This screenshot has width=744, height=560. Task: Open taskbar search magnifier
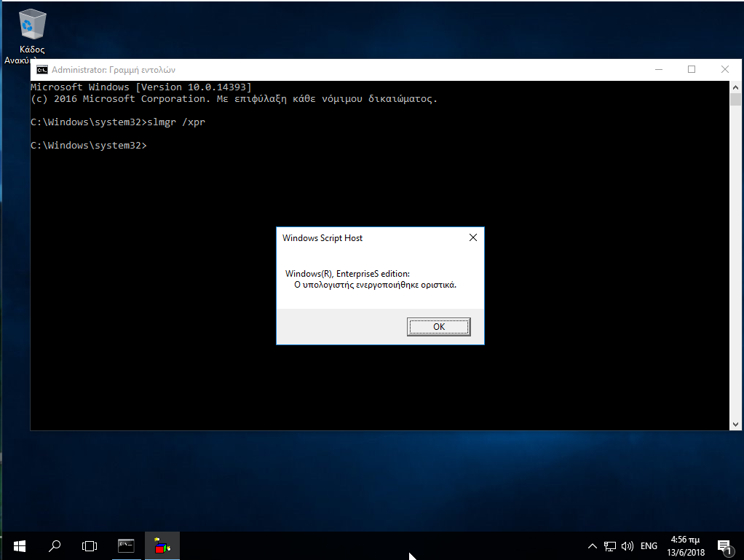(55, 546)
